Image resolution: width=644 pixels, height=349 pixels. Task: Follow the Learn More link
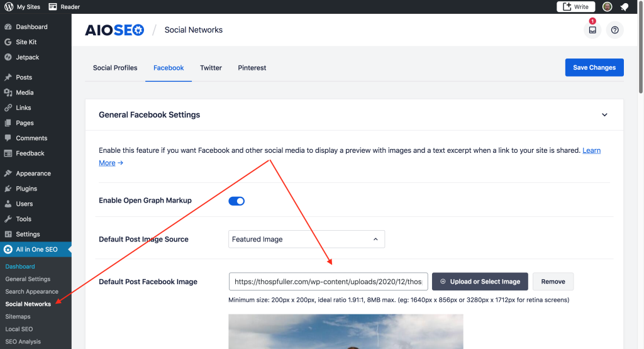point(591,150)
